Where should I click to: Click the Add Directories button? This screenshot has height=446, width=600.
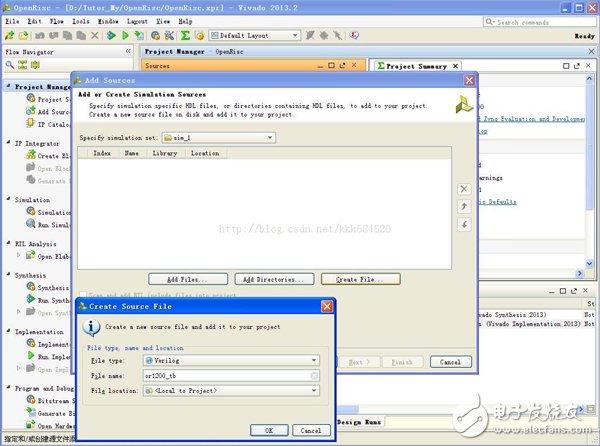pyautogui.click(x=276, y=279)
